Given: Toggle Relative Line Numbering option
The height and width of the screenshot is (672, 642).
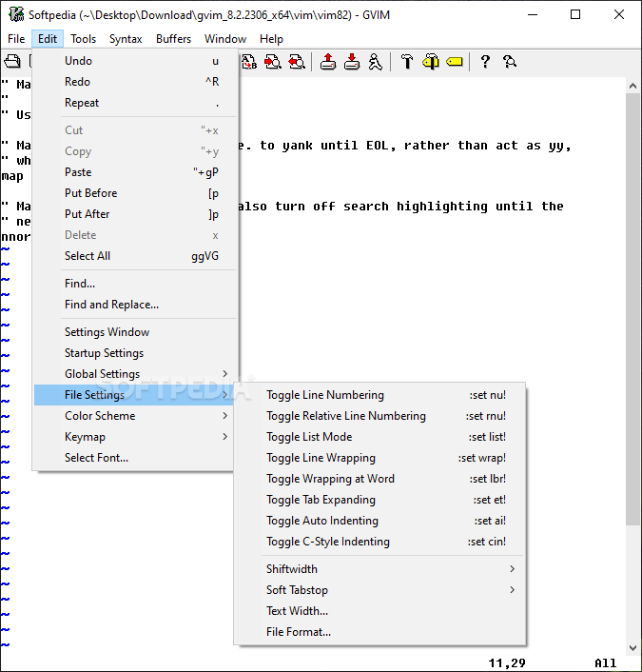Looking at the screenshot, I should click(x=379, y=416).
